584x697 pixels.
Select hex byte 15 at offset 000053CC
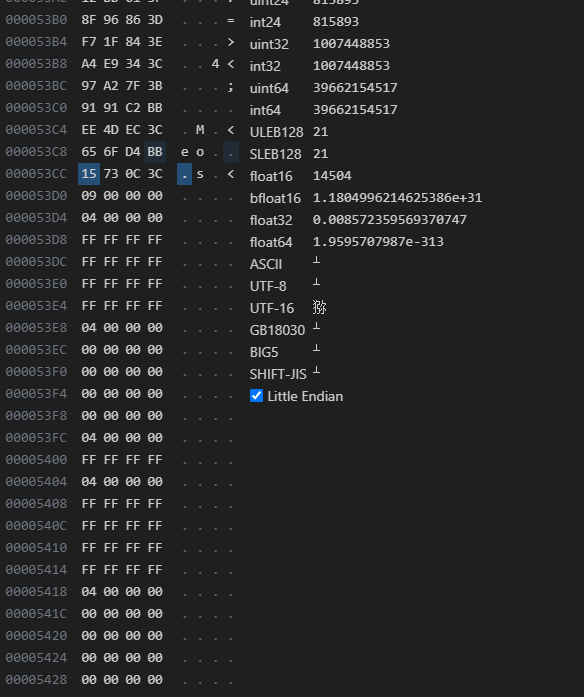tap(89, 174)
